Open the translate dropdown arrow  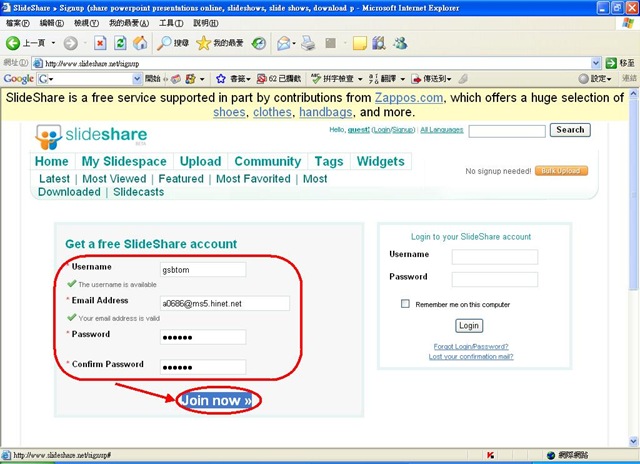tap(402, 79)
